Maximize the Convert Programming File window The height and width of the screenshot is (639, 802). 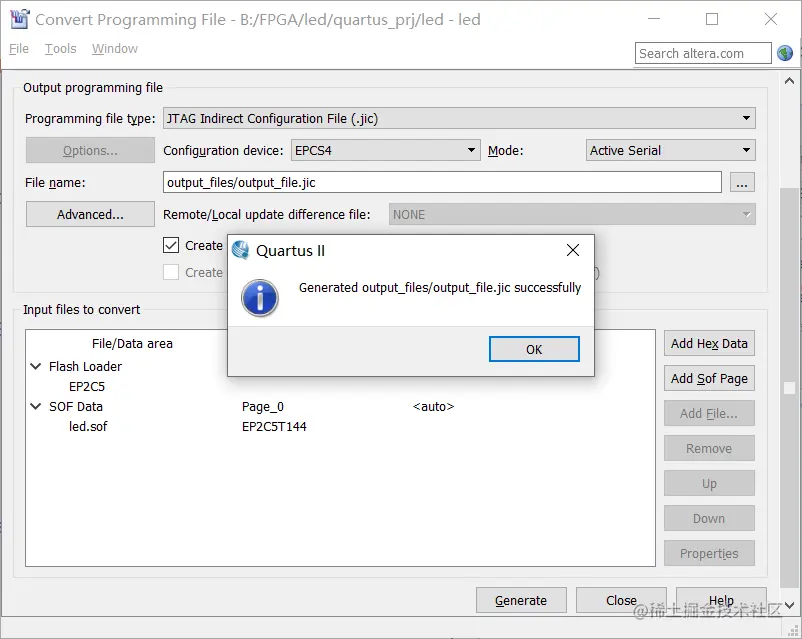tap(712, 19)
